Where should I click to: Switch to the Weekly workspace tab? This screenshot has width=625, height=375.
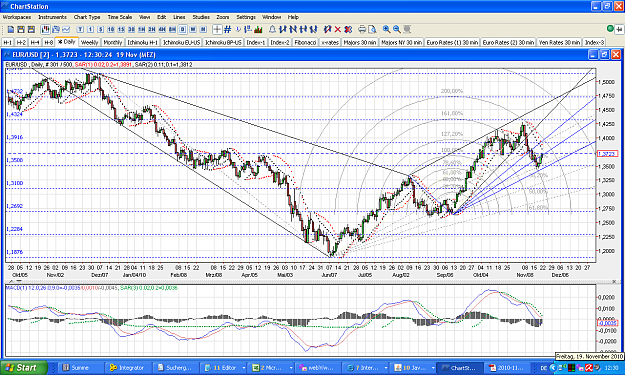89,42
